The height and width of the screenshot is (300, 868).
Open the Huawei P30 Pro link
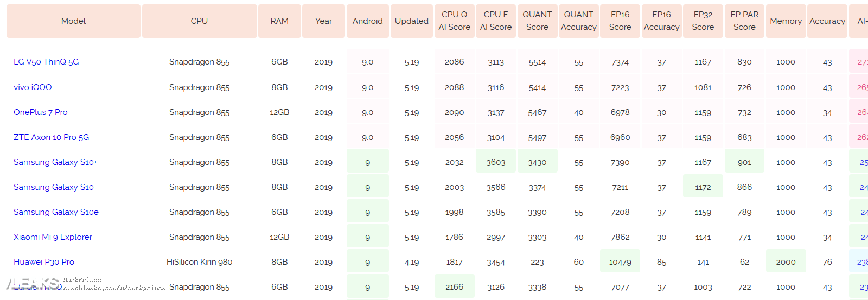[44, 262]
